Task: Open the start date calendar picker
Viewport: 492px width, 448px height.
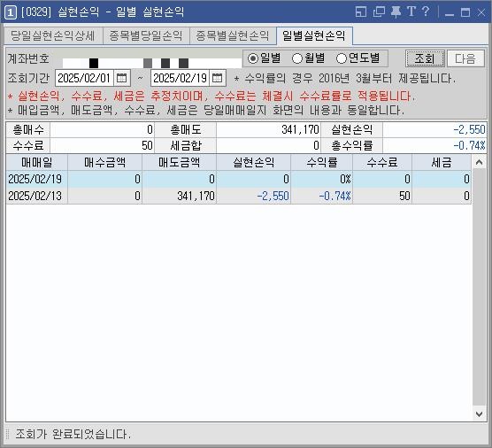Action: click(121, 78)
